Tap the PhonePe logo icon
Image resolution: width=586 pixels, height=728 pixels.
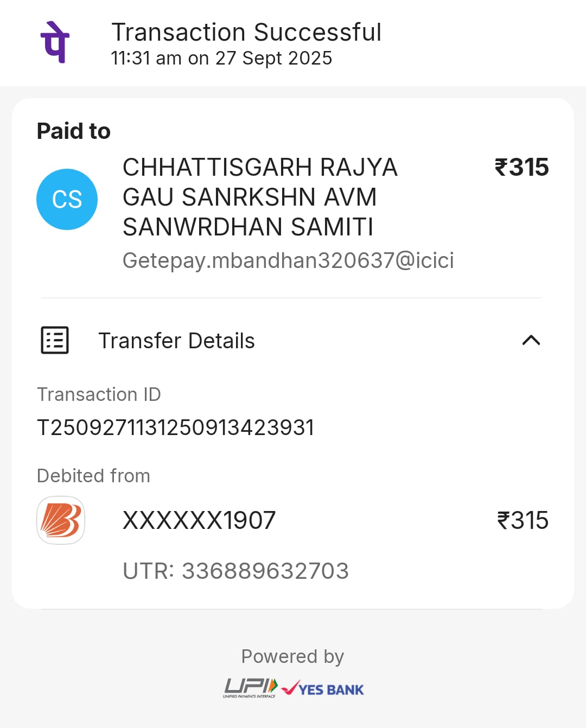click(55, 42)
